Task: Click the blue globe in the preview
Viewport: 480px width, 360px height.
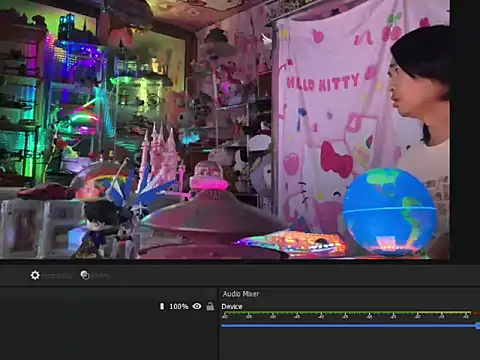Action: [389, 212]
